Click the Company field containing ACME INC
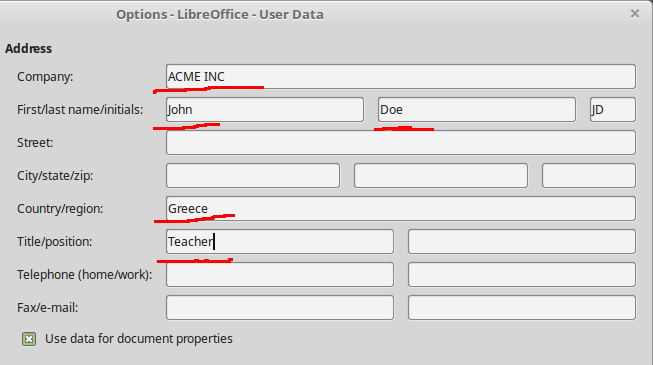The height and width of the screenshot is (365, 653). (401, 76)
